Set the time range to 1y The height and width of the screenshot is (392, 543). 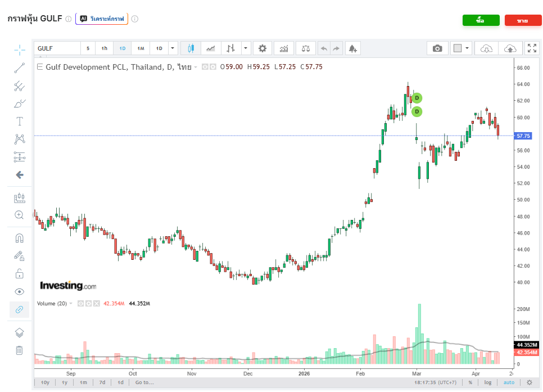click(65, 382)
